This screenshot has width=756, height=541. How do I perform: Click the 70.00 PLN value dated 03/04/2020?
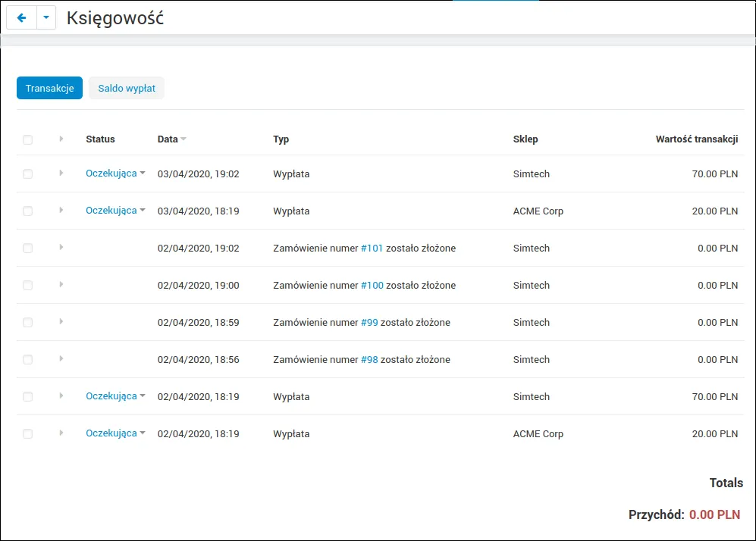(715, 174)
